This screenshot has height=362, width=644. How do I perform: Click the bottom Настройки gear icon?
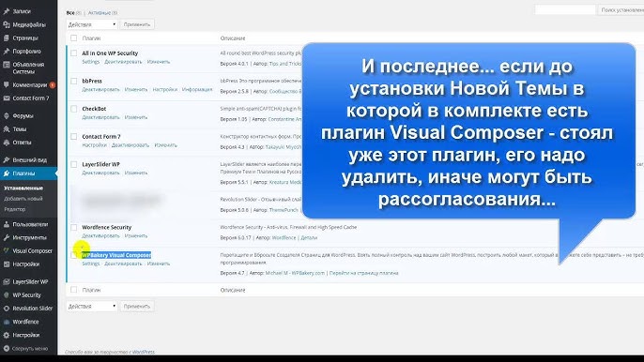pos(7,335)
